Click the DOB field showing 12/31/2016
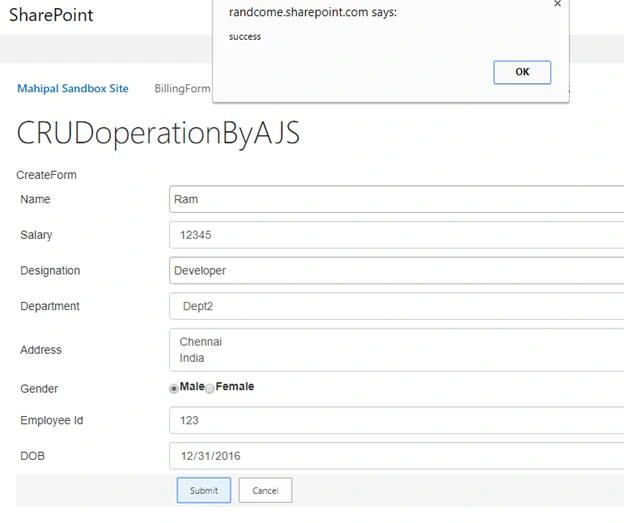This screenshot has height=523, width=624. 396,456
